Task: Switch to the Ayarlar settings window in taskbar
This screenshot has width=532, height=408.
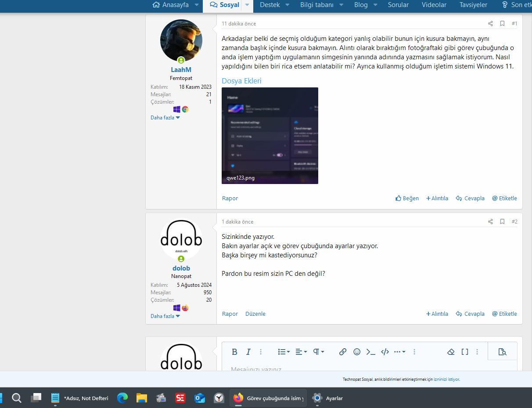Action: [x=328, y=398]
